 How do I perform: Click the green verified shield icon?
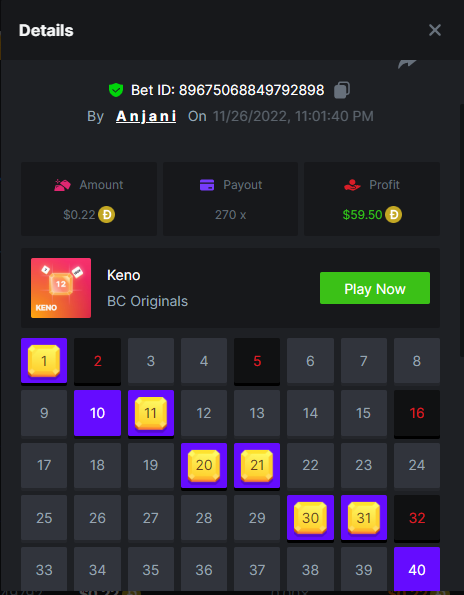click(x=116, y=90)
